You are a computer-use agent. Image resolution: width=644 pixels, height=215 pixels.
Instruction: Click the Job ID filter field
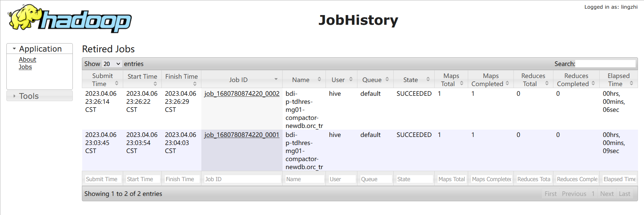tap(242, 179)
